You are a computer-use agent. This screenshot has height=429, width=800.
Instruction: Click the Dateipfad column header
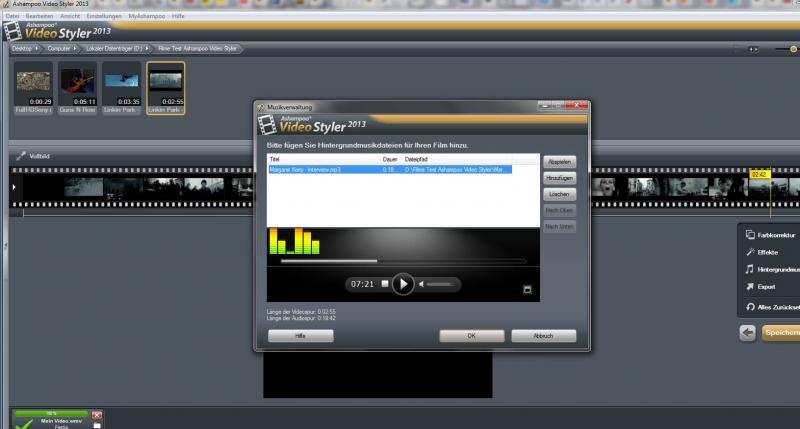(416, 160)
